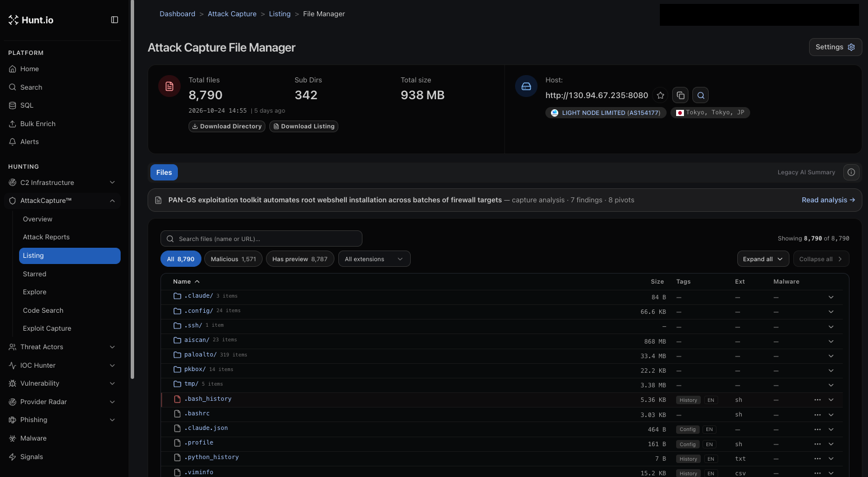Click the LIGHT NODE LIMITED AS154177 tag
Screen dimensions: 868x477
pos(606,113)
